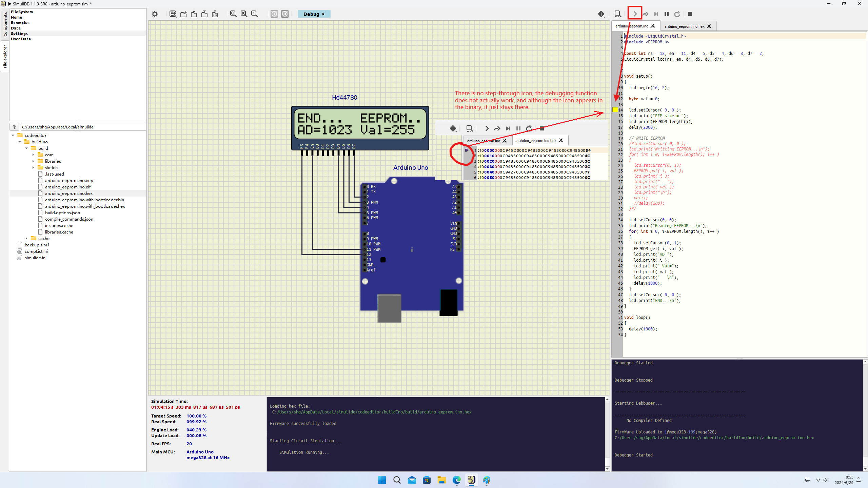The image size is (868, 488).
Task: Click the Find/Replace magnifier in editor toolbar
Action: click(617, 14)
